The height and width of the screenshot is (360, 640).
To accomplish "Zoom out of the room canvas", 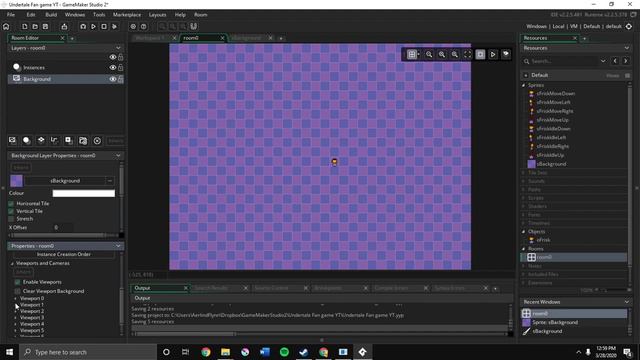I will pyautogui.click(x=429, y=54).
